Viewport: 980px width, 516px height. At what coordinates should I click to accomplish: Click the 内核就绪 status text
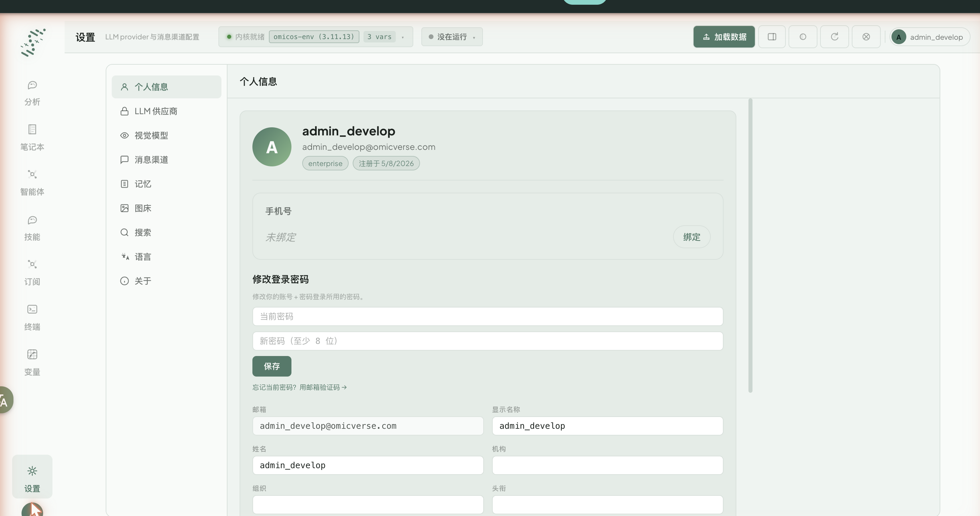tap(250, 37)
